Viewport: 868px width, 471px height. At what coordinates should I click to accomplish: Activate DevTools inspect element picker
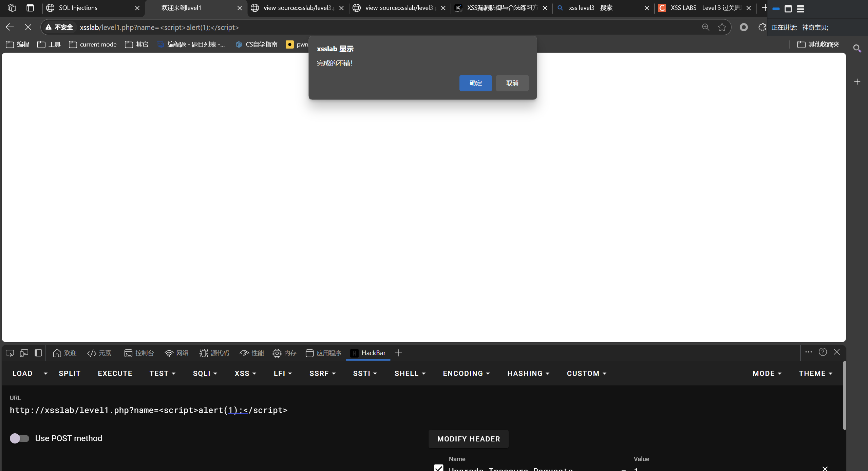(x=10, y=353)
